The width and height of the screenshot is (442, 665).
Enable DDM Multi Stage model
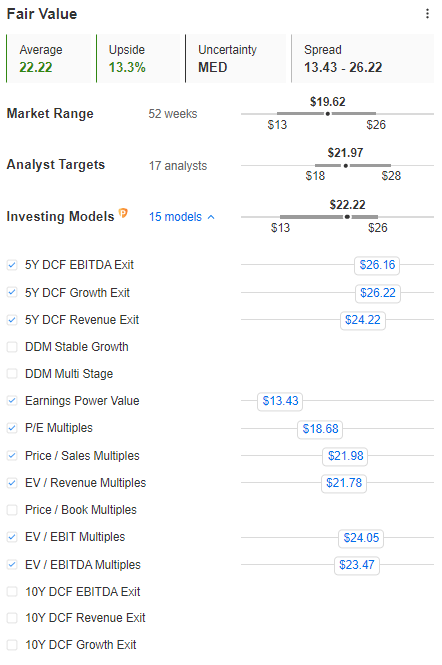pyautogui.click(x=12, y=374)
